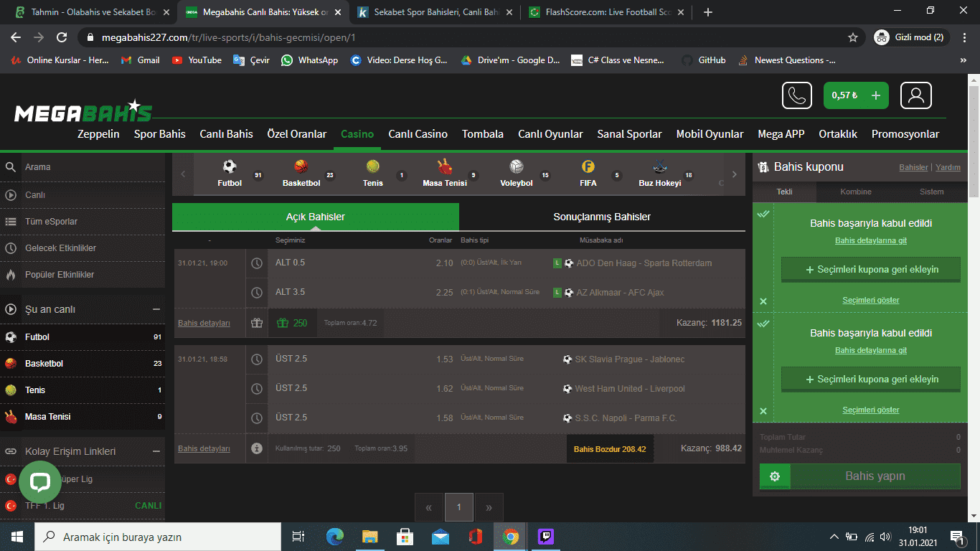Open Canlı in the left sidebar
980x551 pixels.
83,194
